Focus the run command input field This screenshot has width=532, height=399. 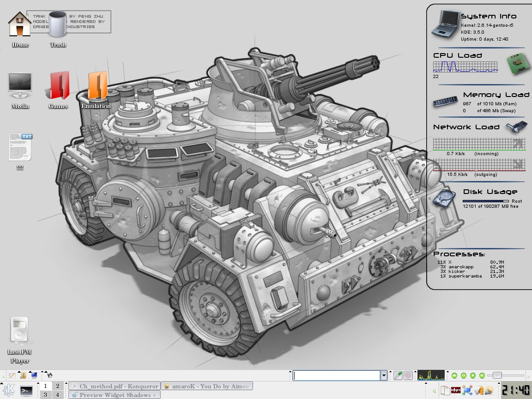[337, 375]
